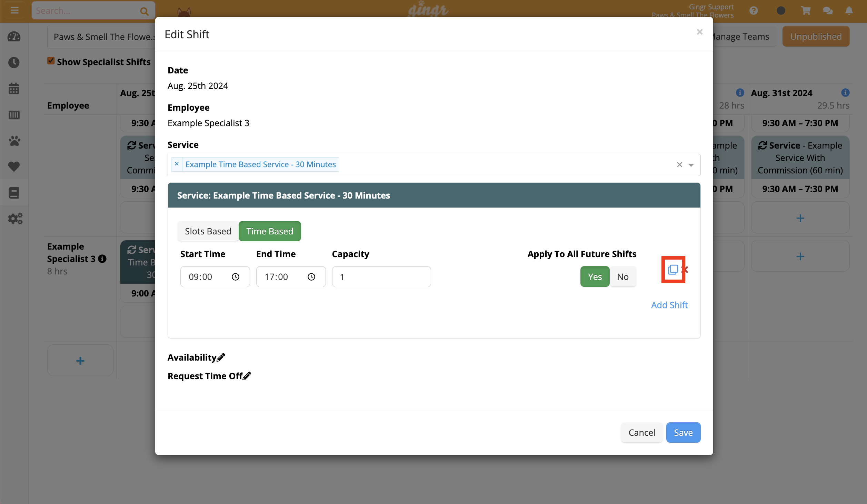
Task: Click the red delete shift X icon
Action: (x=686, y=270)
